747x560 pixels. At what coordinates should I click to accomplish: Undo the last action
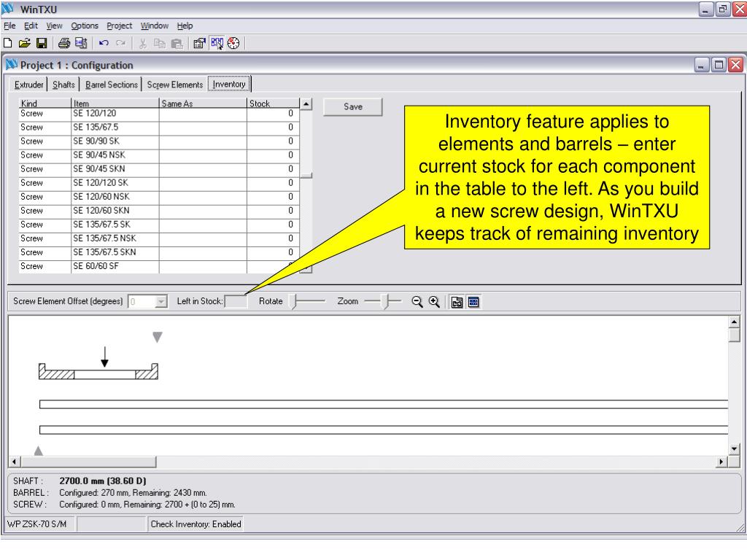(x=104, y=43)
